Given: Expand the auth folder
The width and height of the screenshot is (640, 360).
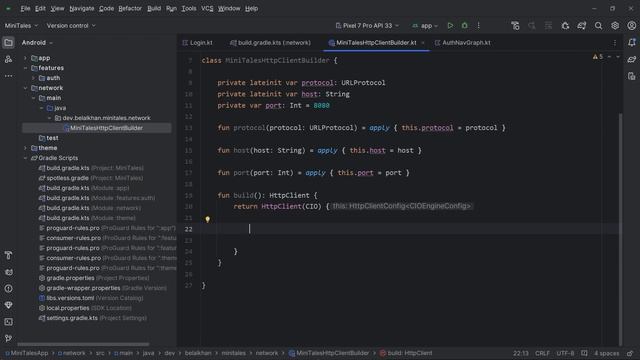Looking at the screenshot, I should [x=33, y=78].
